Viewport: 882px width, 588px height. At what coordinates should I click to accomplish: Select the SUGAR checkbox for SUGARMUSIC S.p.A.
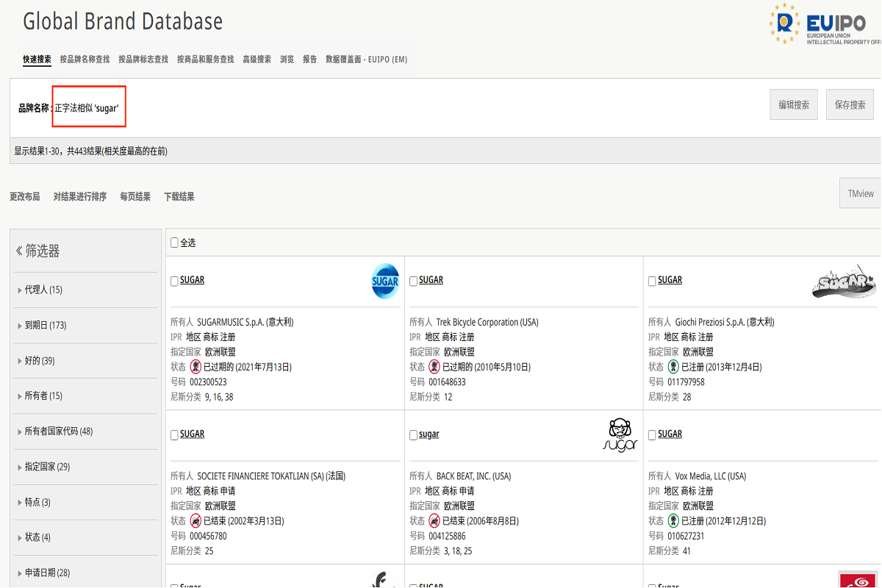tap(174, 281)
